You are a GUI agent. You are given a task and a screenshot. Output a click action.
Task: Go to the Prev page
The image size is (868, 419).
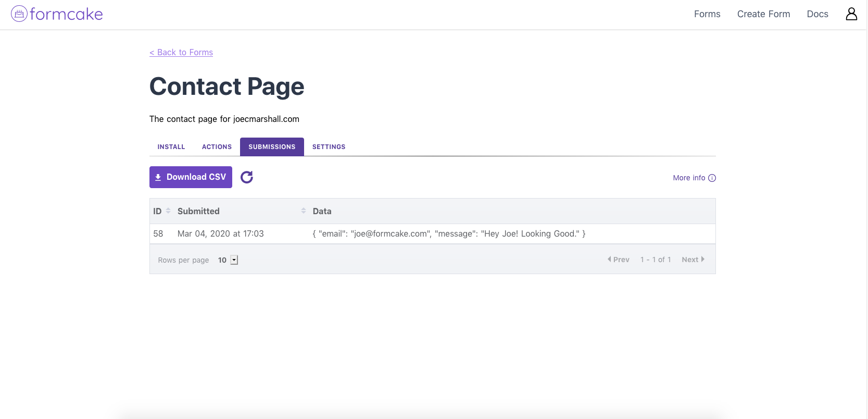619,260
